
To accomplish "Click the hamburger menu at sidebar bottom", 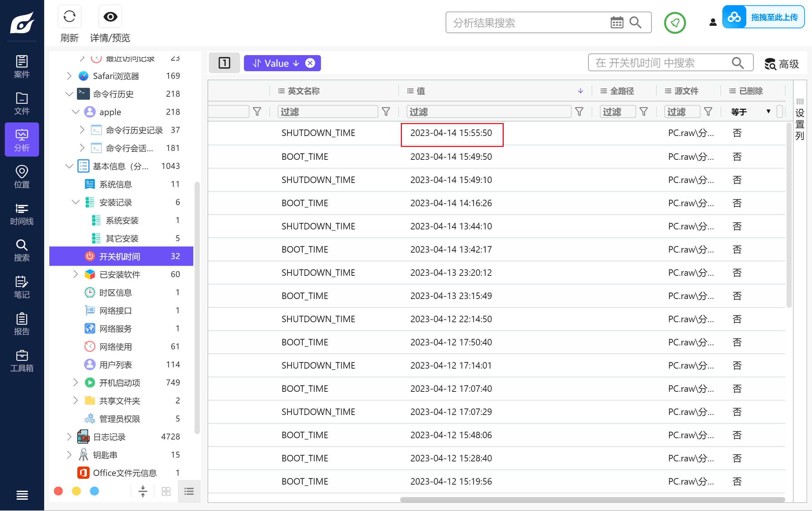I will pyautogui.click(x=22, y=495).
